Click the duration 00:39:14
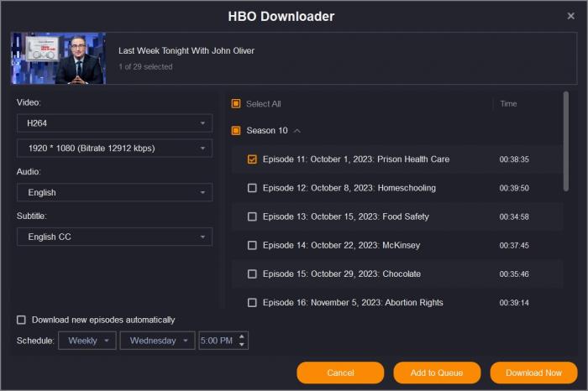Screen dimensions: 588x391 pos(514,303)
